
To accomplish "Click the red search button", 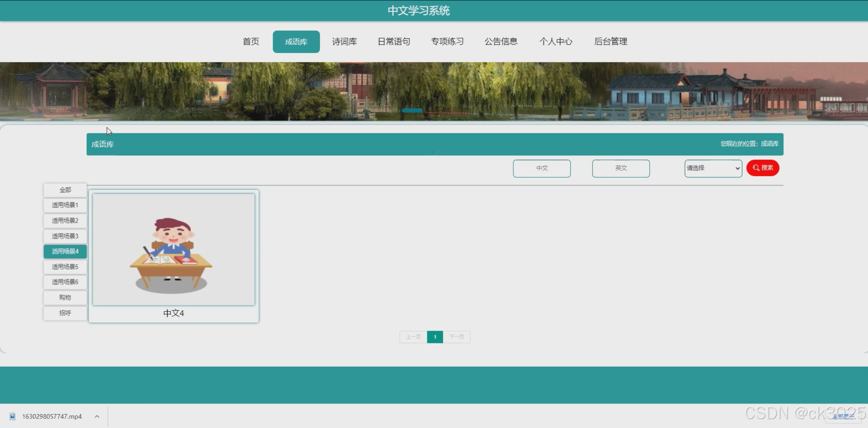I will (x=762, y=168).
